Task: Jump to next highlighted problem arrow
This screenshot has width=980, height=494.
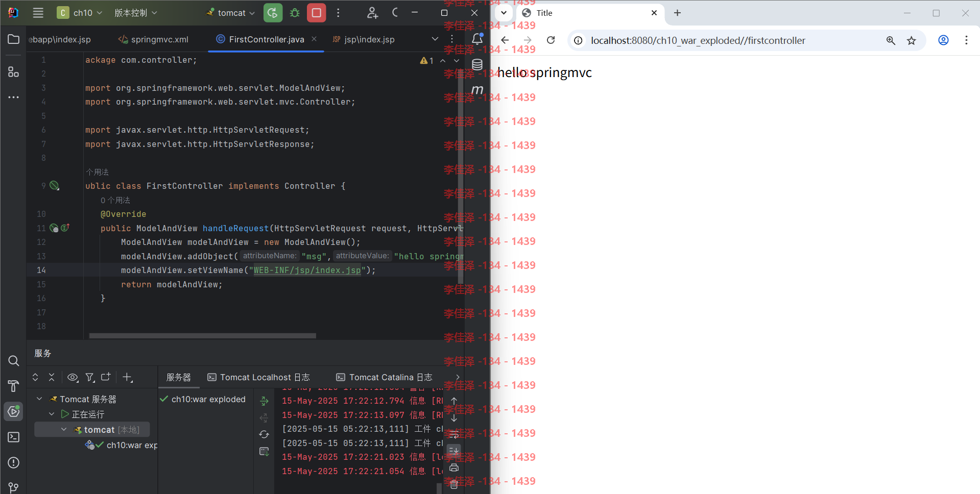Action: click(457, 61)
